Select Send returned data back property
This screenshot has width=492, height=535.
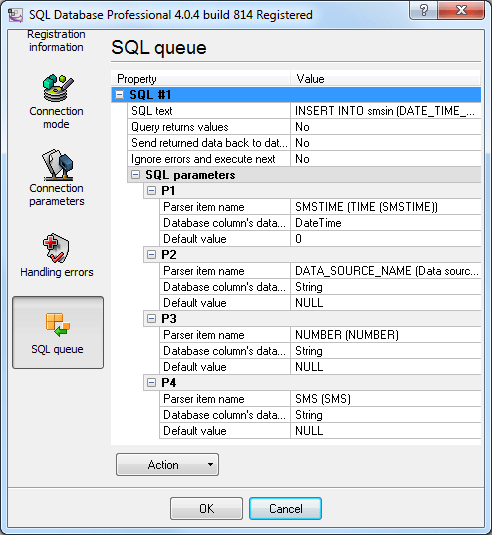click(208, 143)
